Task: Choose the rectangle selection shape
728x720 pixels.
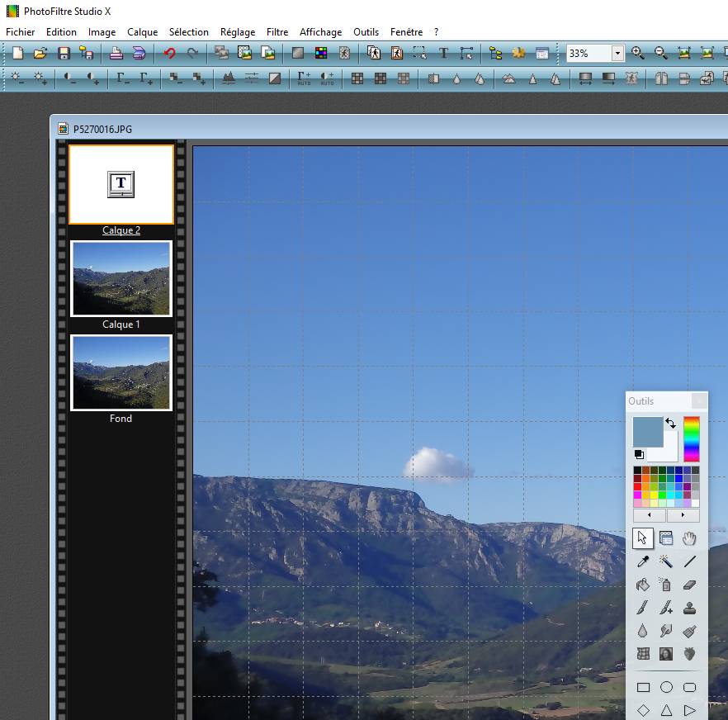Action: pos(643,687)
